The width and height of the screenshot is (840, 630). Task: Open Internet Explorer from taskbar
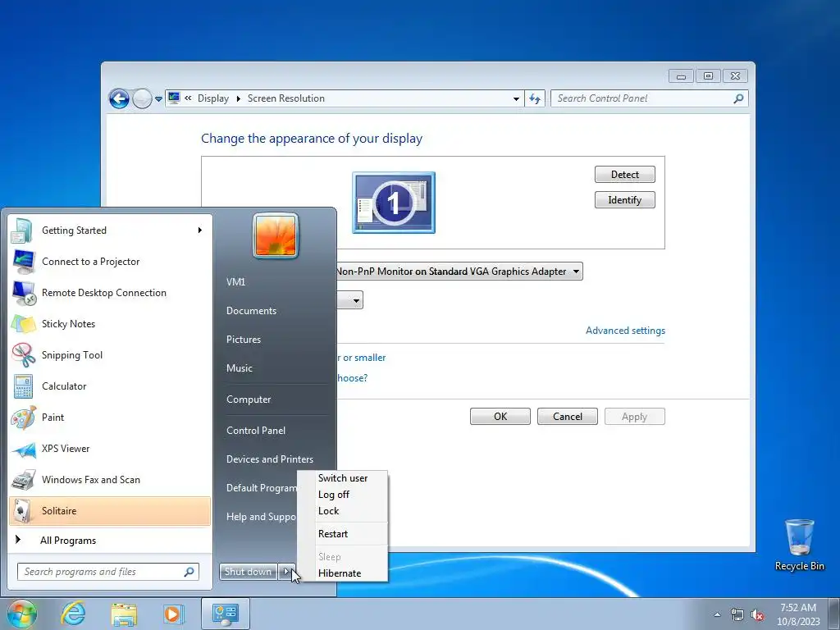[73, 614]
